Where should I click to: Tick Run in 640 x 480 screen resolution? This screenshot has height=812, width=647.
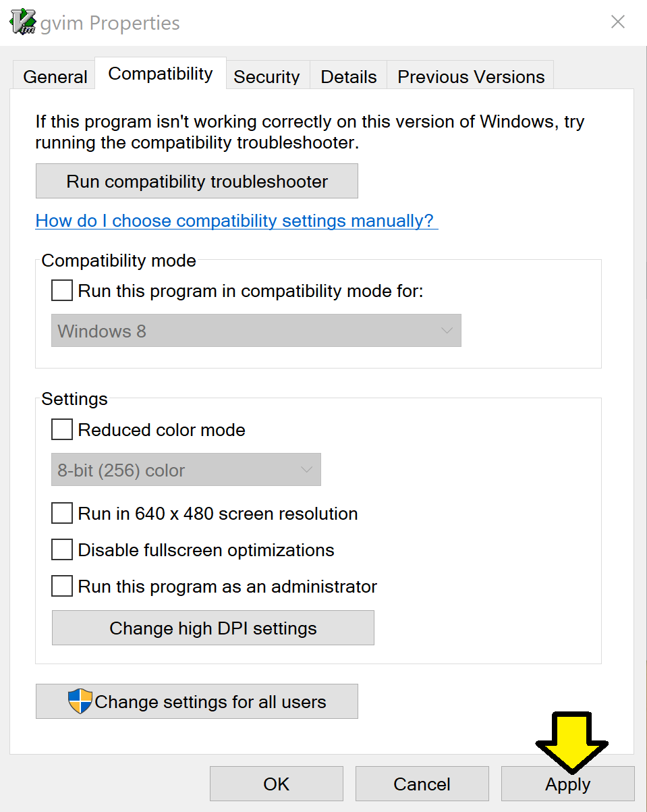tap(62, 514)
